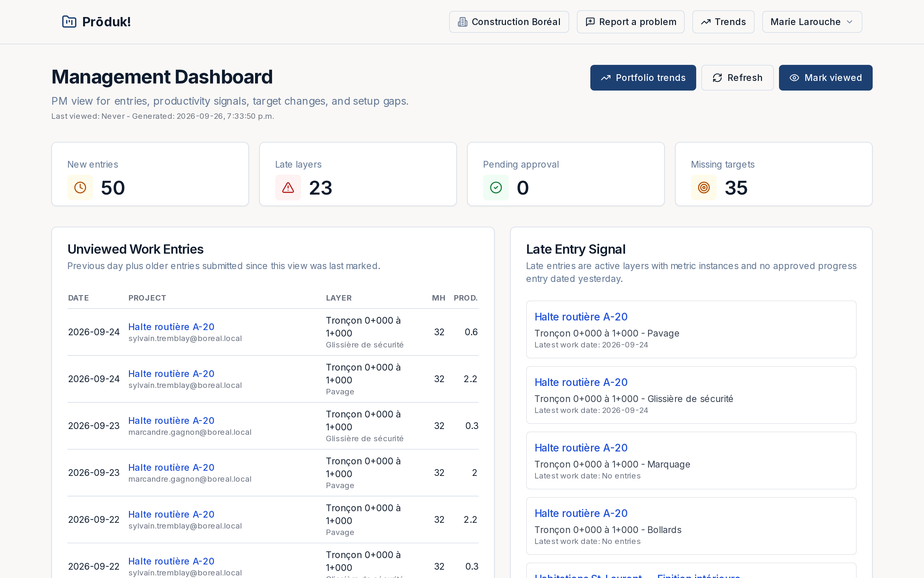Click 'Latest work date: 2026-09-24' in Pavage card
The width and height of the screenshot is (924, 578).
pyautogui.click(x=591, y=345)
